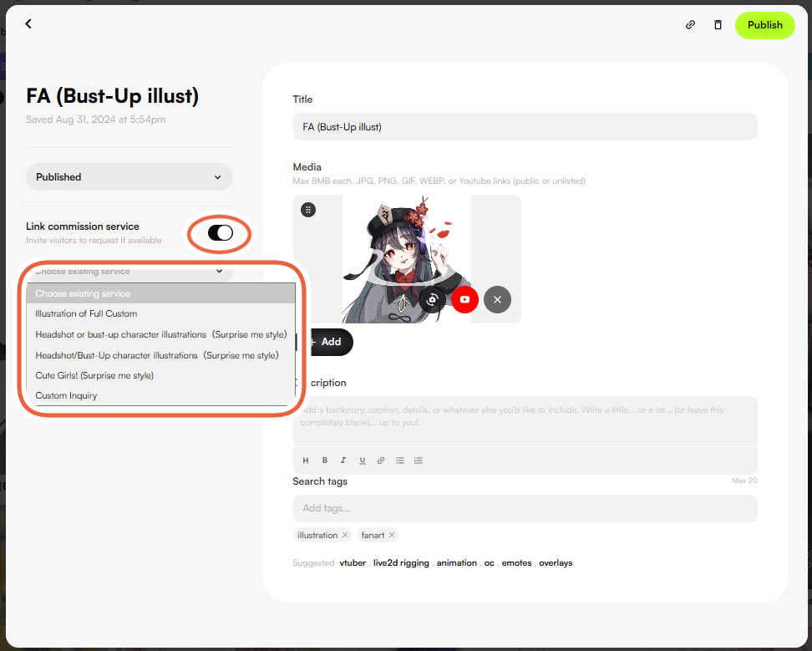This screenshot has height=651, width=812.
Task: Toggle the Link commission service switch
Action: tap(221, 233)
